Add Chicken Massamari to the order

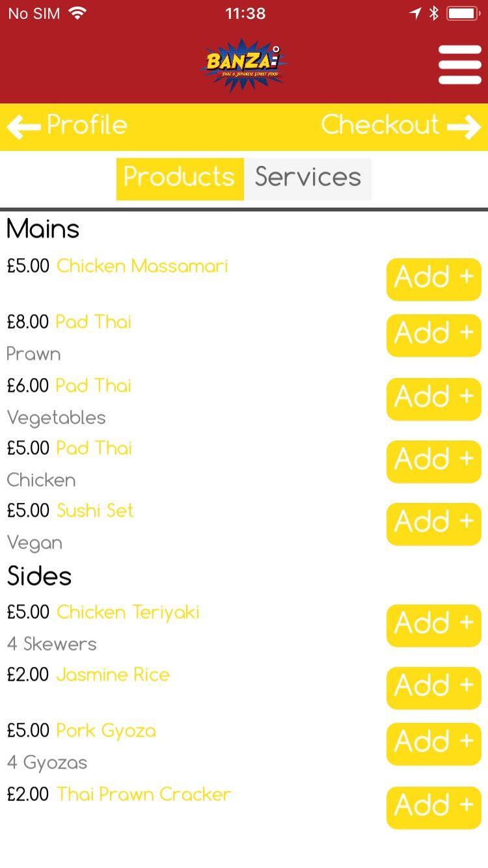tap(433, 279)
